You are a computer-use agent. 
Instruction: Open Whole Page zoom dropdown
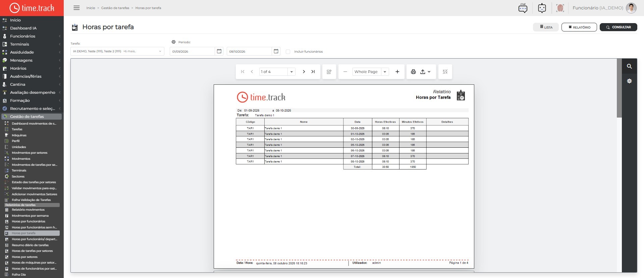pyautogui.click(x=385, y=72)
